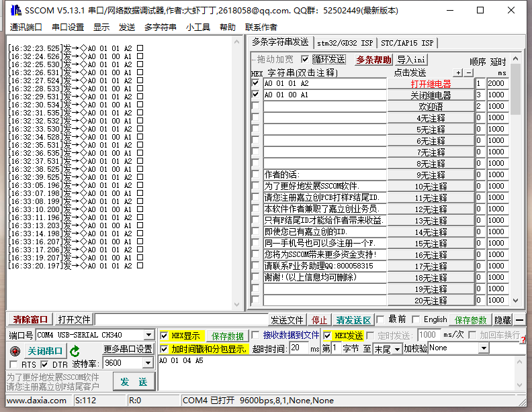532x412 pixels.
Task: Click 保存数据 button
Action: click(x=227, y=336)
